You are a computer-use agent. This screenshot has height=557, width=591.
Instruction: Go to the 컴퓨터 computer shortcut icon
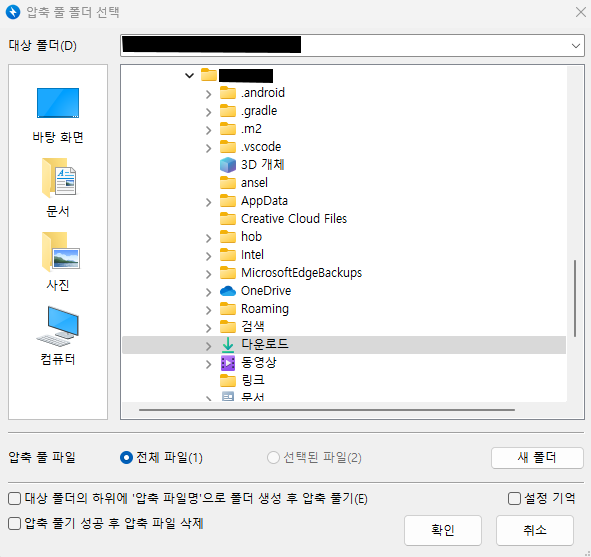(58, 326)
